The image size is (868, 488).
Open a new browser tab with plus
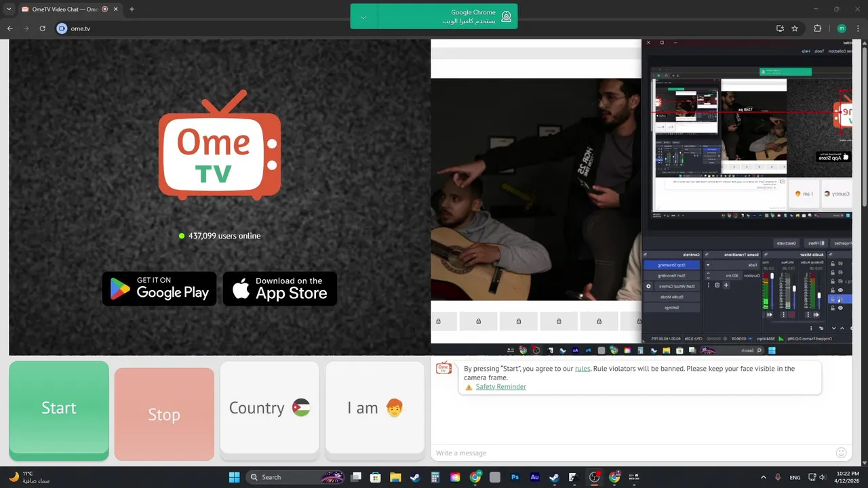[x=132, y=9]
